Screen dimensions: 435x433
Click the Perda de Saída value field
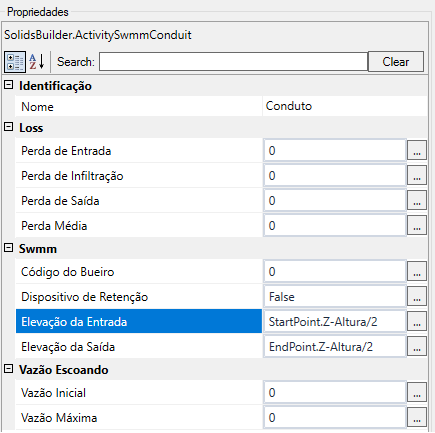pos(335,200)
